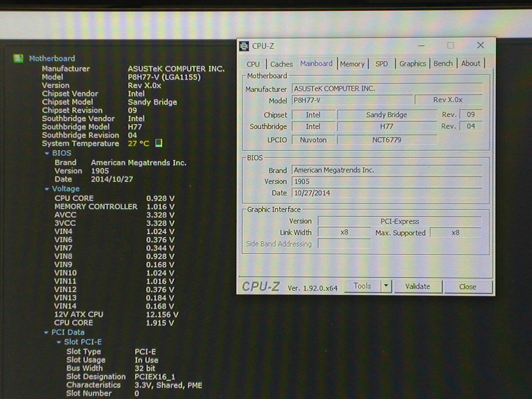532x399 pixels.
Task: Select the 12V ATX CPU row
Action: (116, 315)
